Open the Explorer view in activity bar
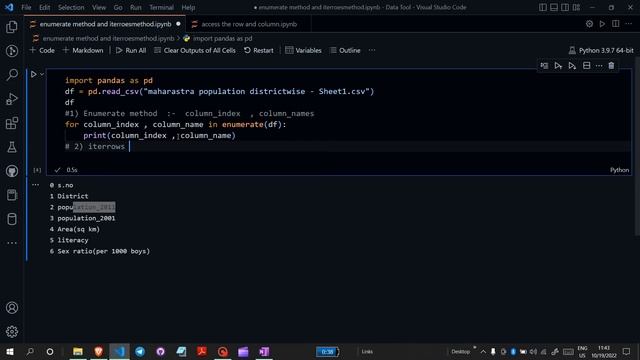640x360 pixels. tap(12, 27)
